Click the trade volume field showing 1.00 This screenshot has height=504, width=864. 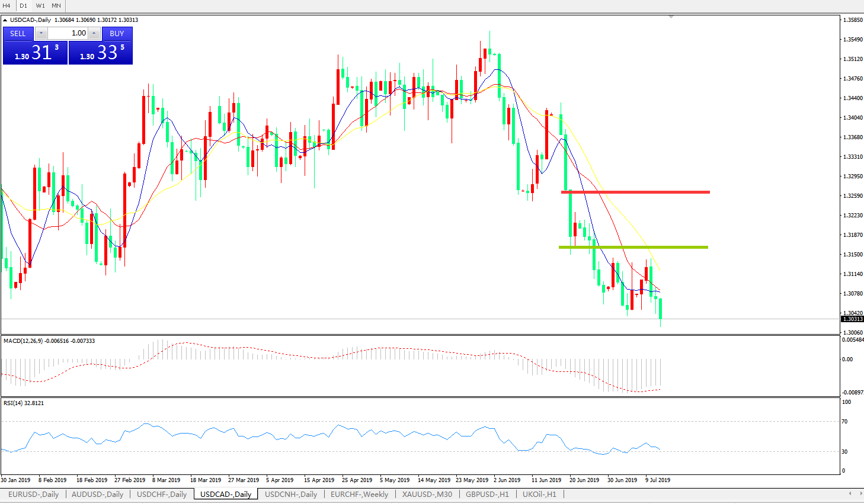[x=68, y=33]
